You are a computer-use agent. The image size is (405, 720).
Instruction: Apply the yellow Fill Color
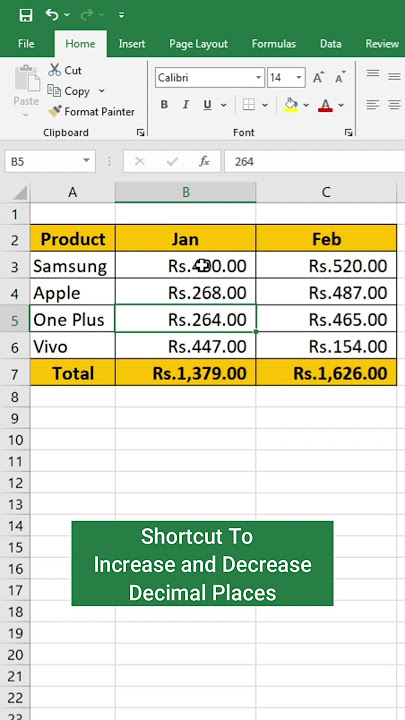coord(291,105)
